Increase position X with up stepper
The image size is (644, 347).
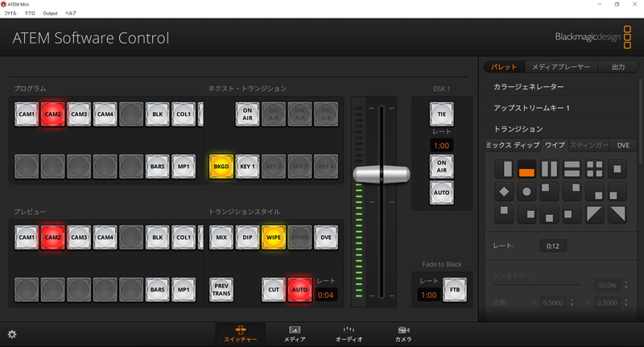[572, 300]
